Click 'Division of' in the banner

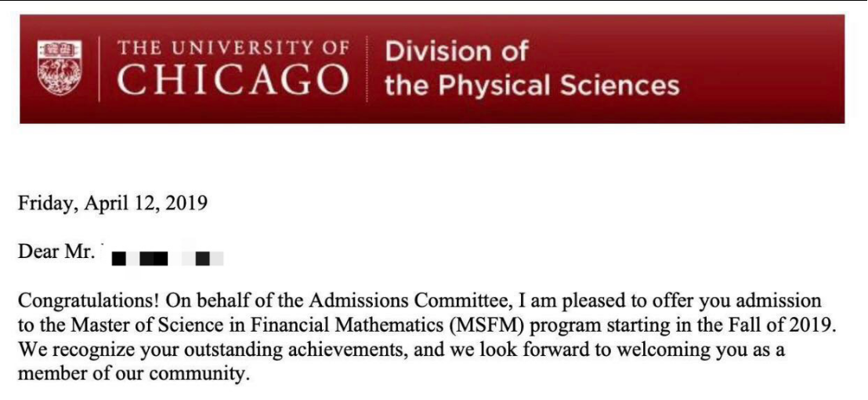tap(457, 52)
